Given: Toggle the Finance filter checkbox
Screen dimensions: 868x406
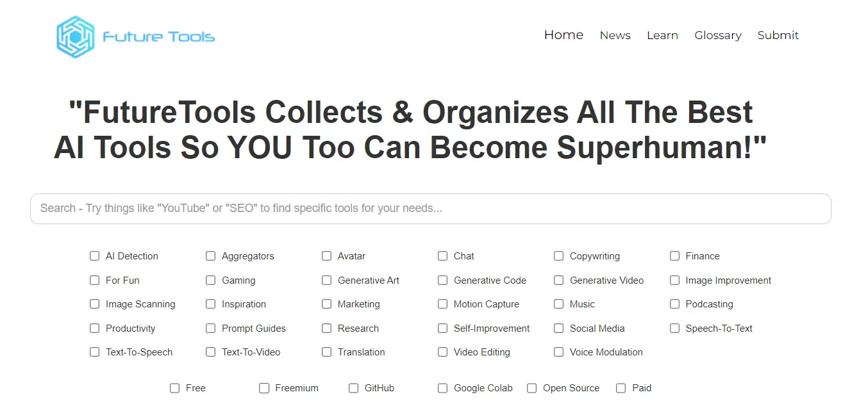Looking at the screenshot, I should tap(674, 256).
